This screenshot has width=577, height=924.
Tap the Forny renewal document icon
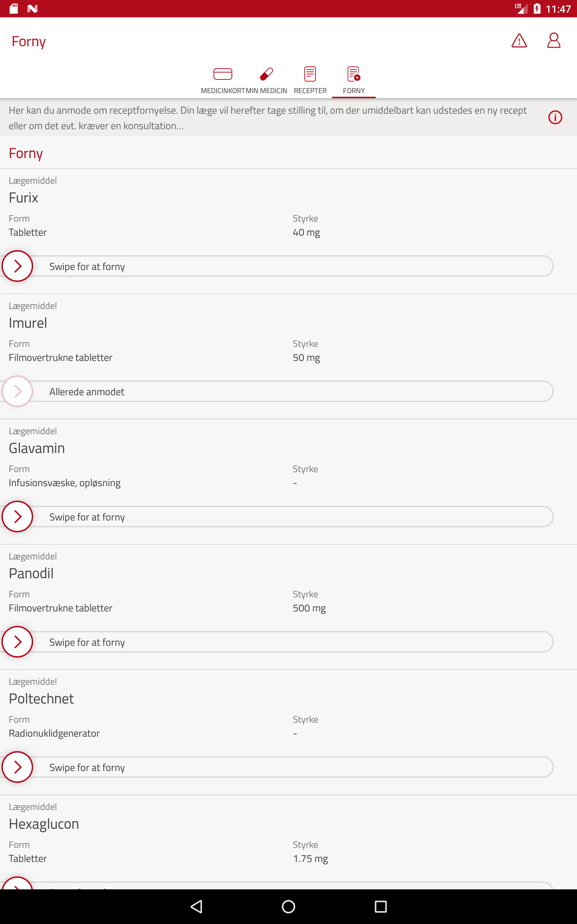(x=354, y=74)
